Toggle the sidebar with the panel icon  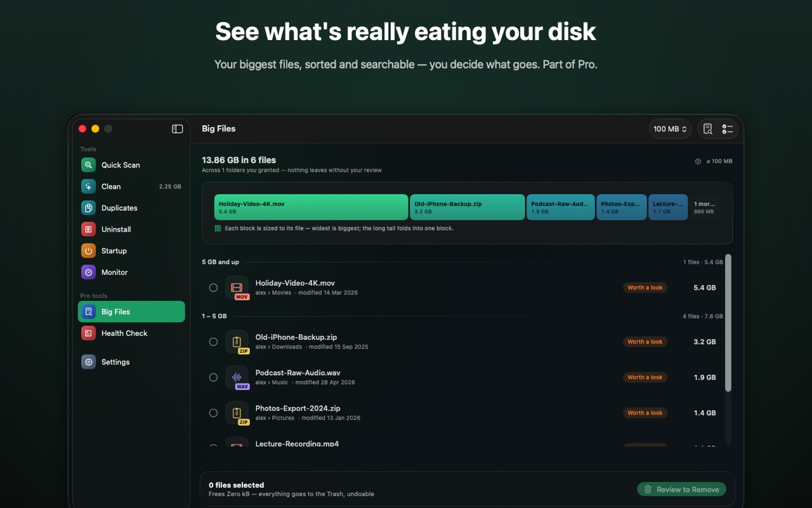coord(178,129)
